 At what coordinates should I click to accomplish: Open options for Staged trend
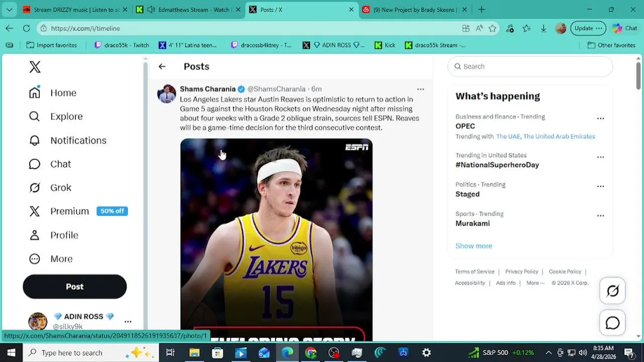600,186
